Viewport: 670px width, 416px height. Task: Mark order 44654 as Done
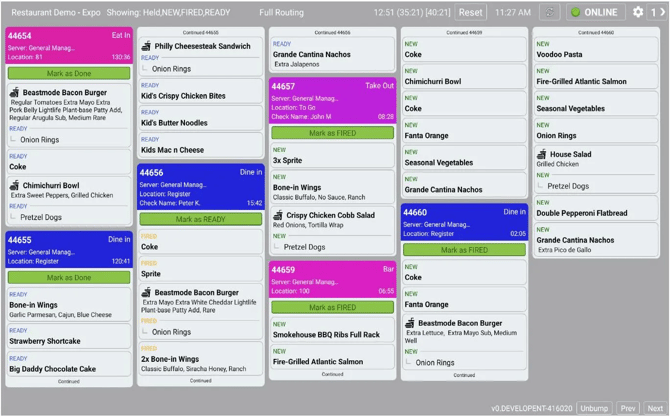69,74
